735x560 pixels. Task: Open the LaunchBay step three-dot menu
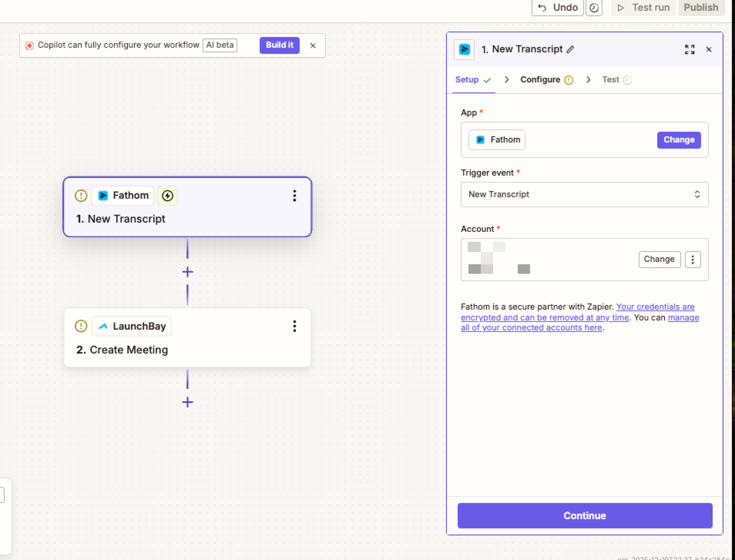[x=295, y=326]
